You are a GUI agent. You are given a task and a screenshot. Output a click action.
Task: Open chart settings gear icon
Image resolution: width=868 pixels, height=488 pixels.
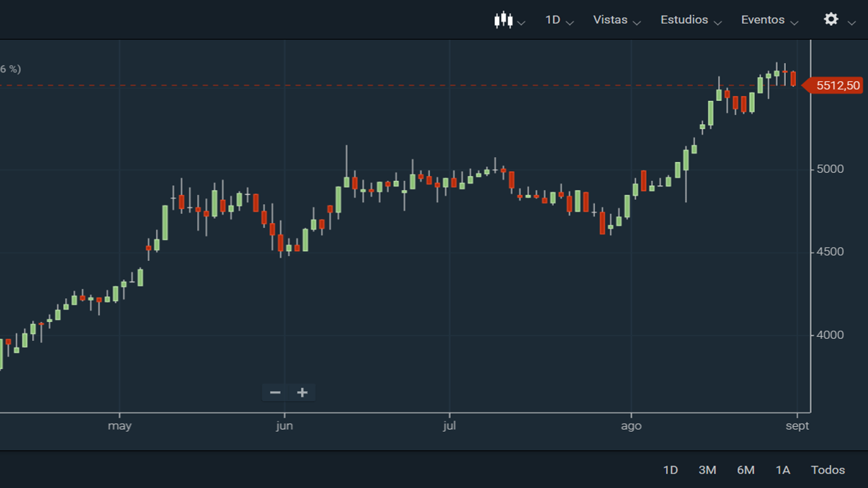pos(831,20)
